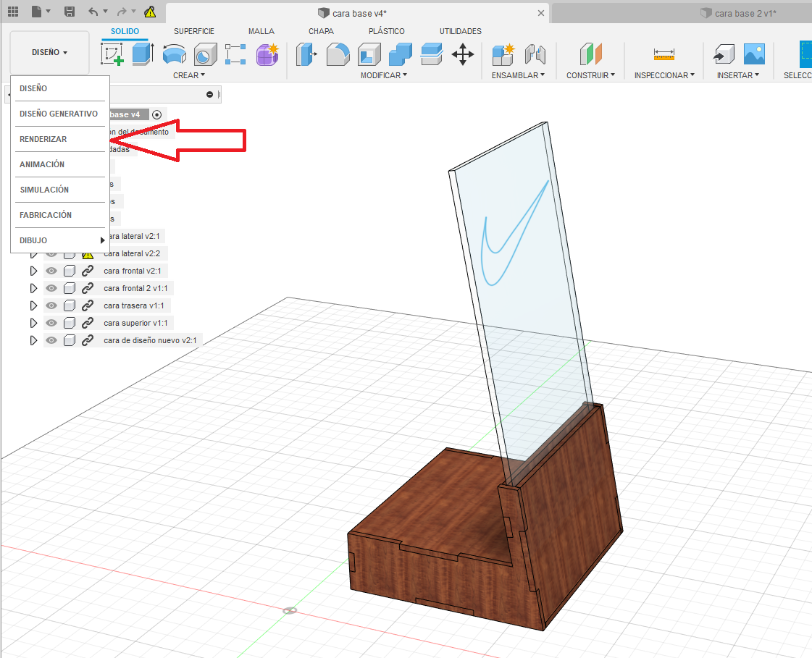
Task: Switch to the SUPERFICIE ribbon tab
Action: (194, 31)
